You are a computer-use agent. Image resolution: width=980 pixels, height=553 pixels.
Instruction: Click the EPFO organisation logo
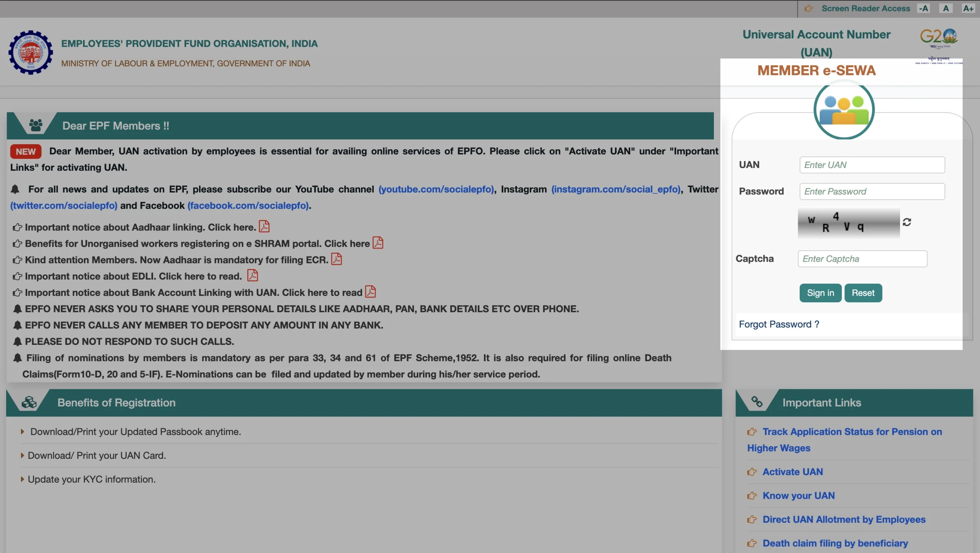tap(31, 52)
